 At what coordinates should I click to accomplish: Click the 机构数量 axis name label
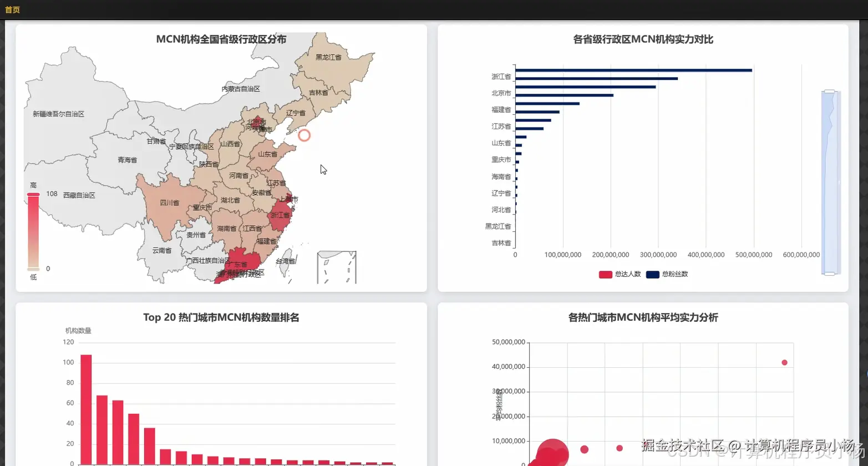tap(78, 331)
